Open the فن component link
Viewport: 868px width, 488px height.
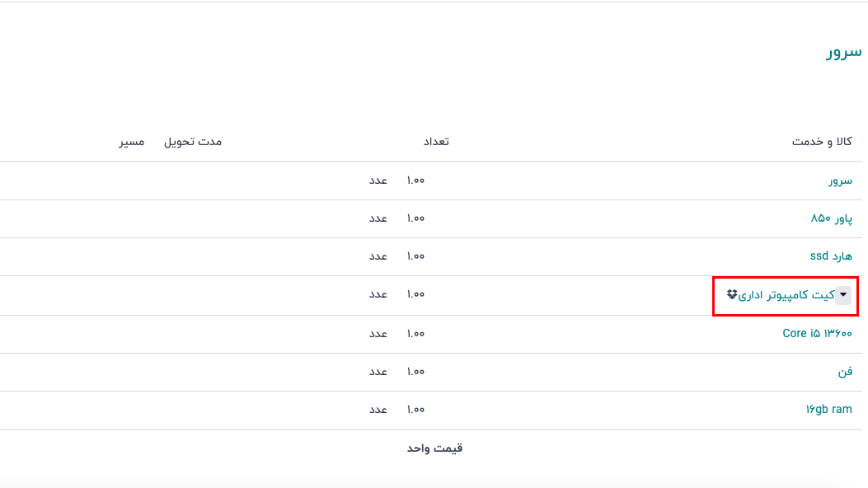tap(845, 372)
